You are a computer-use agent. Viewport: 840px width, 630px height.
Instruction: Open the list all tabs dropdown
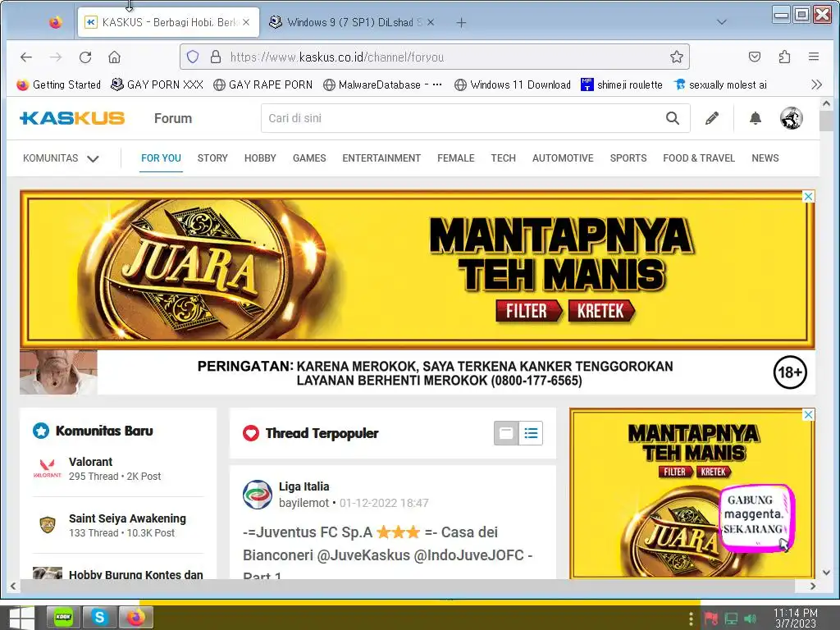pyautogui.click(x=722, y=22)
